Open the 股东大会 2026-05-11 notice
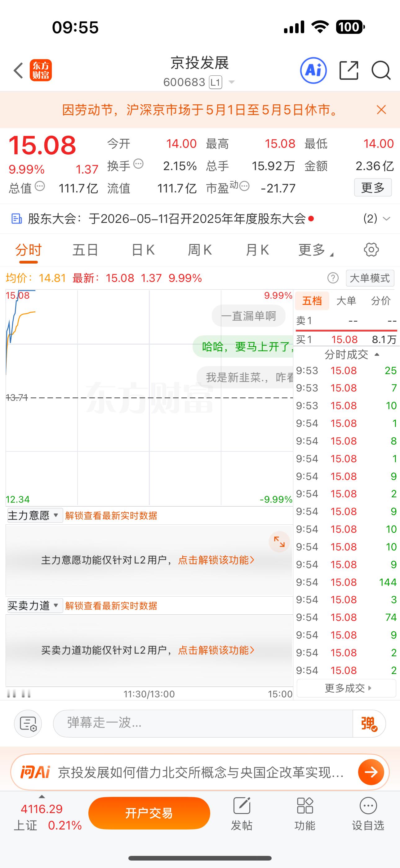The height and width of the screenshot is (868, 400). coord(167,219)
